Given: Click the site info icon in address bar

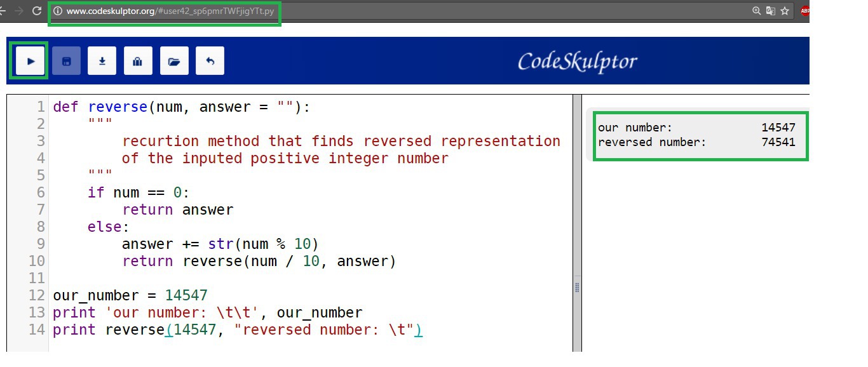Looking at the screenshot, I should 58,11.
